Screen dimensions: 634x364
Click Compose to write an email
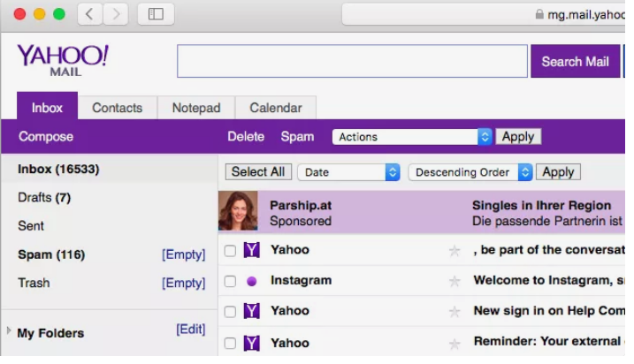(x=46, y=137)
